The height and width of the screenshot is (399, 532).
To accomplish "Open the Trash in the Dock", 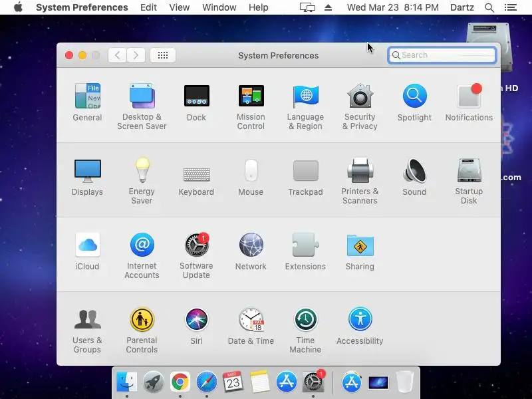I will 405,382.
